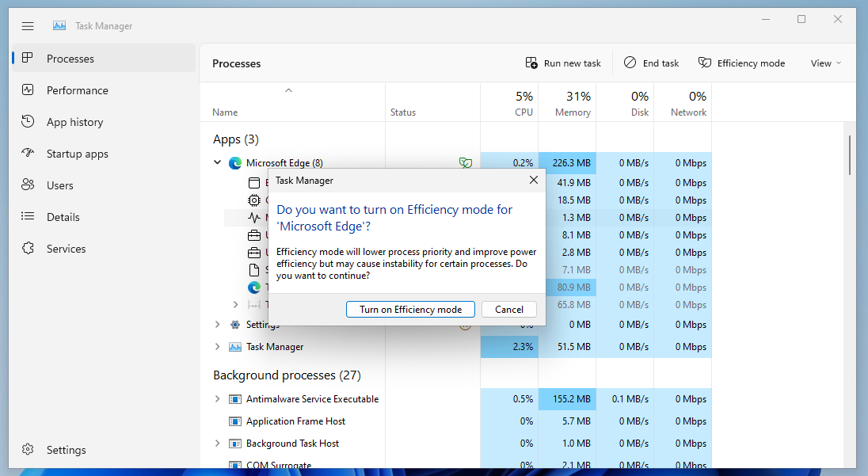Expand the Task Manager process row
The height and width of the screenshot is (476, 868).
pos(218,346)
